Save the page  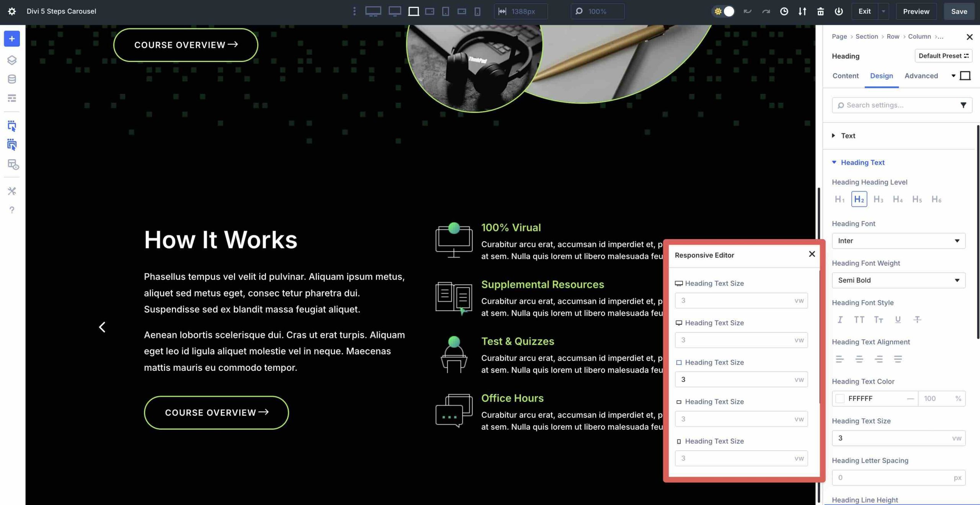[959, 11]
